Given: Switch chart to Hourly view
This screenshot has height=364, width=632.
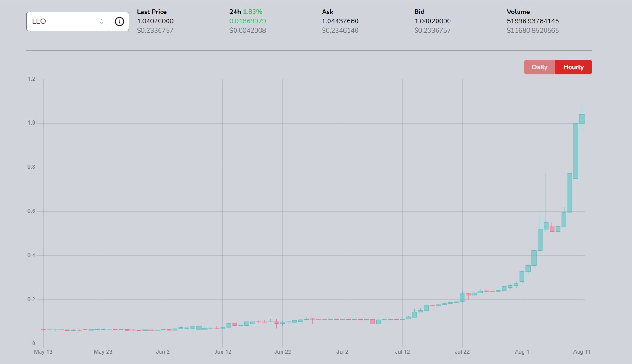Looking at the screenshot, I should pyautogui.click(x=573, y=67).
